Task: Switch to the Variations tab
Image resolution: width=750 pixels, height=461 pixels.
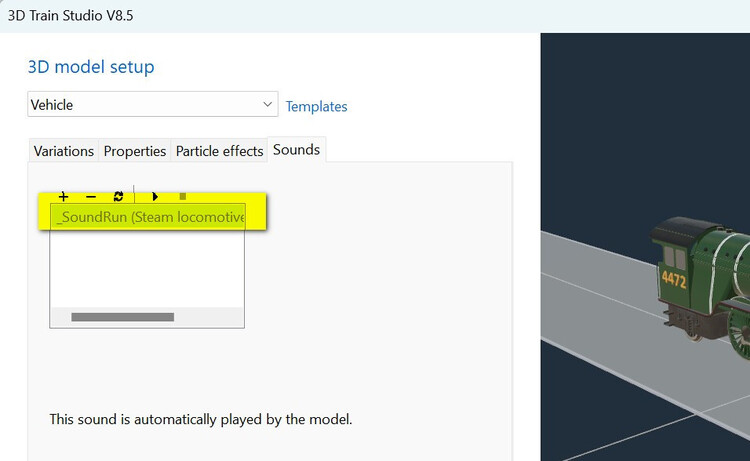Action: pyautogui.click(x=64, y=151)
